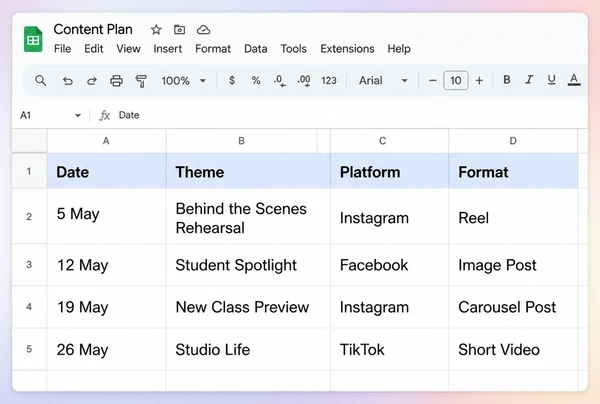Format as currency with dollar icon
Viewport: 600px width, 404px height.
pos(232,80)
